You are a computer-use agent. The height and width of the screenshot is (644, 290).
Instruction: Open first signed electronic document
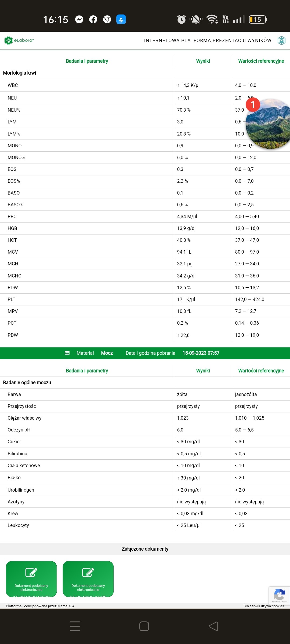click(x=31, y=579)
